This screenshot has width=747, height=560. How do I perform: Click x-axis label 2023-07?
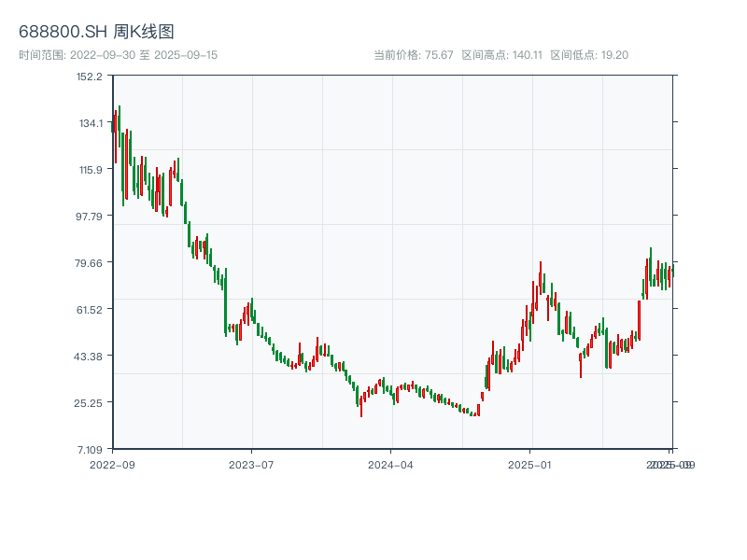251,465
